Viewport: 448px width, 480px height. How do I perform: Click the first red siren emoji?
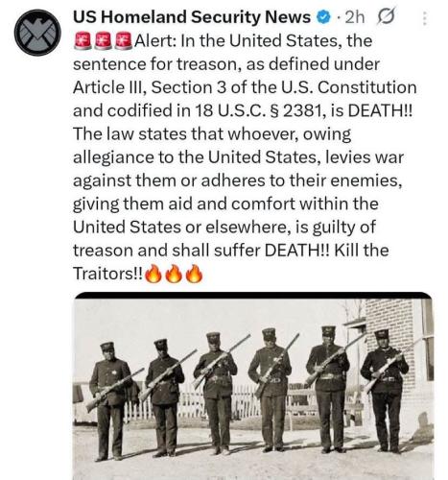click(x=83, y=41)
